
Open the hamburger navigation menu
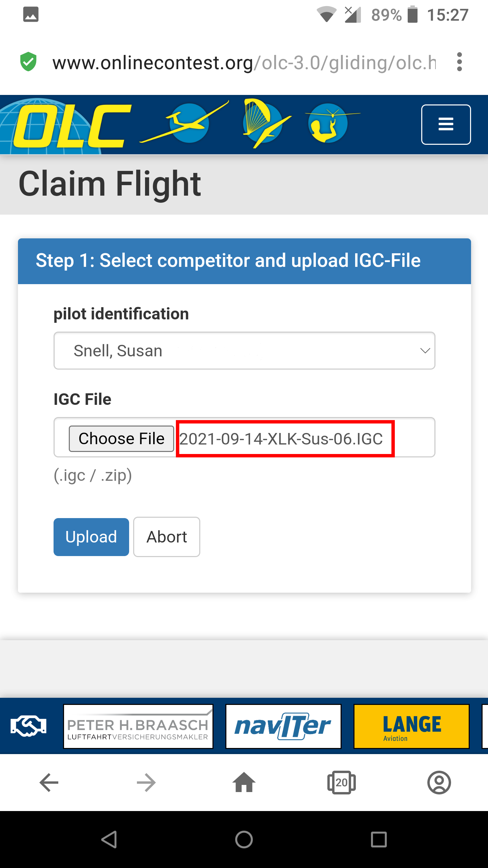446,124
